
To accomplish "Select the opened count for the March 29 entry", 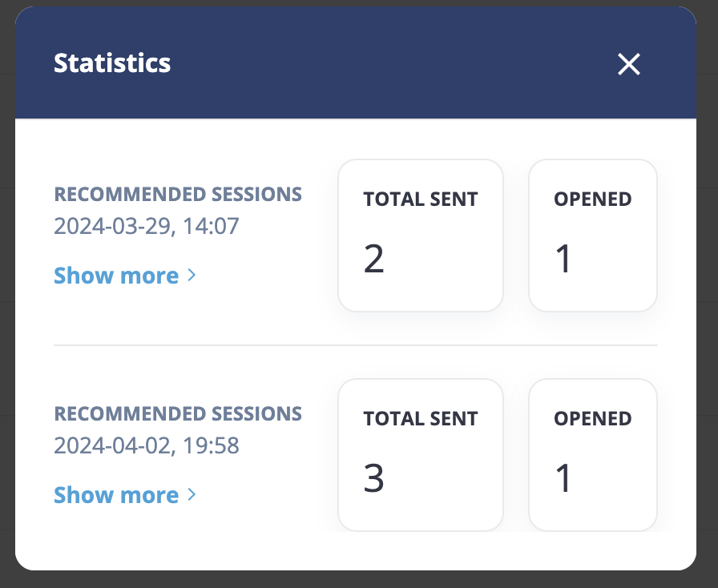I will click(x=564, y=260).
